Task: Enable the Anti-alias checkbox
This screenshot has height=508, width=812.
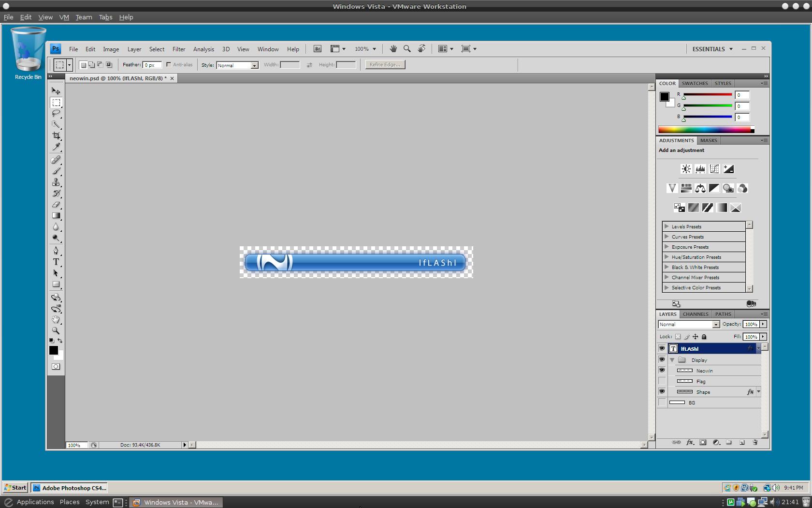Action: tap(169, 64)
